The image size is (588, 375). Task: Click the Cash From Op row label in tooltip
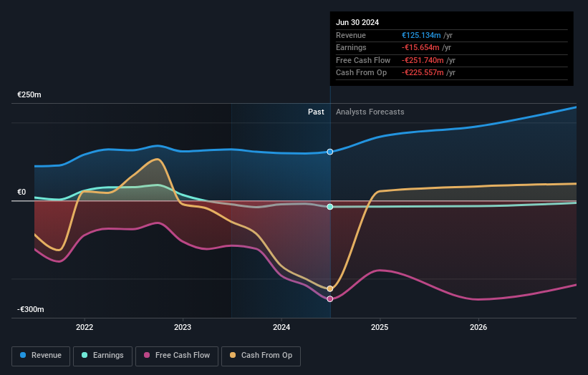coord(361,73)
